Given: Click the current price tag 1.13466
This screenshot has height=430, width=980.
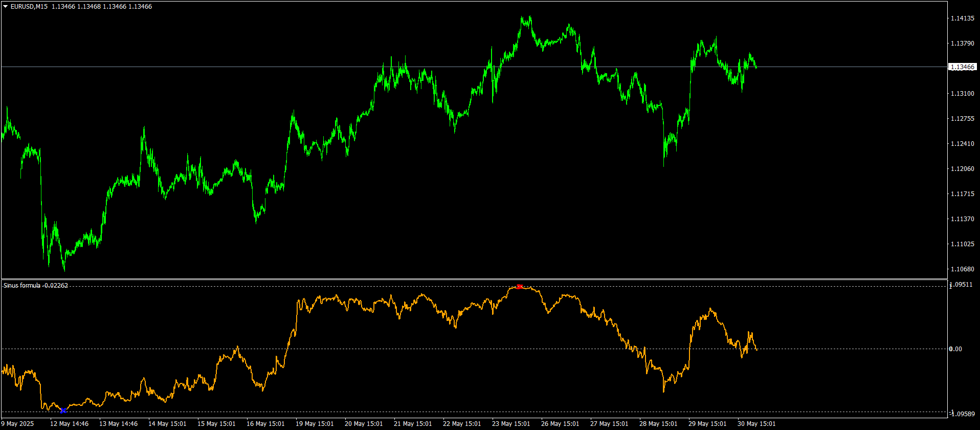Looking at the screenshot, I should tap(962, 67).
